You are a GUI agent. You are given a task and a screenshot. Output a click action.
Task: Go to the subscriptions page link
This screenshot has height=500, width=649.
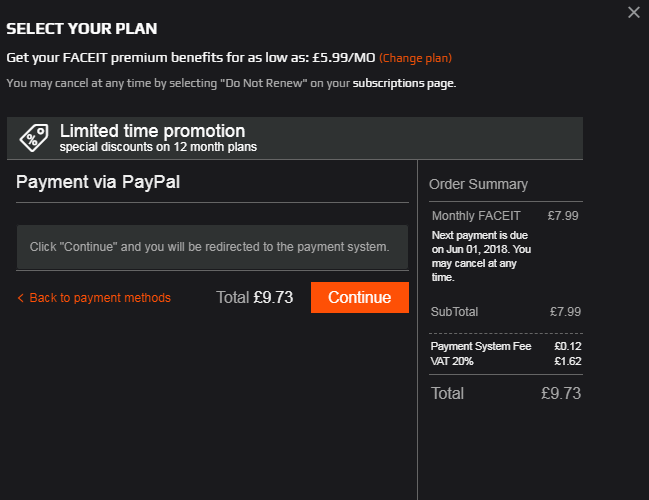pos(403,83)
